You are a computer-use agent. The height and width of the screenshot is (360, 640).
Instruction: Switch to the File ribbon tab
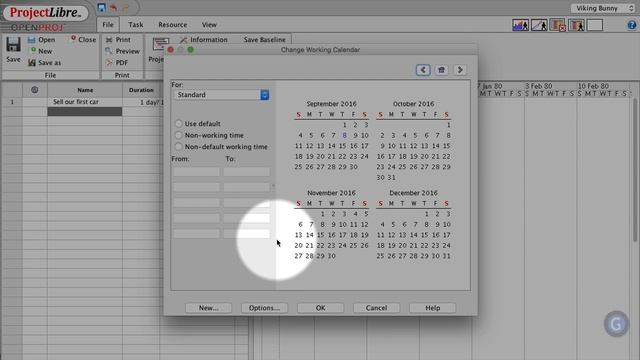108,24
